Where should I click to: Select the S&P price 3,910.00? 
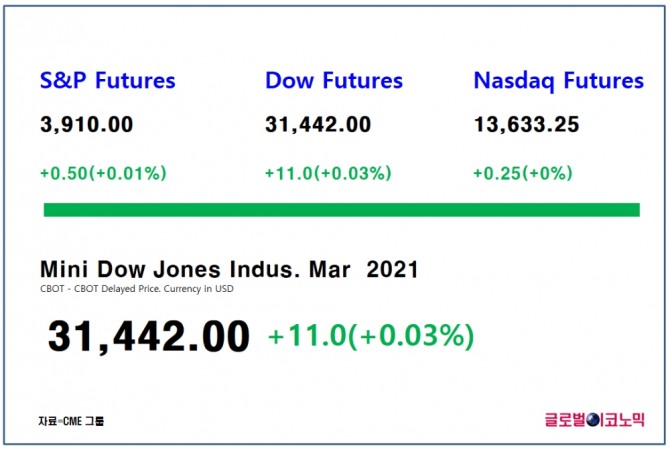tap(86, 125)
